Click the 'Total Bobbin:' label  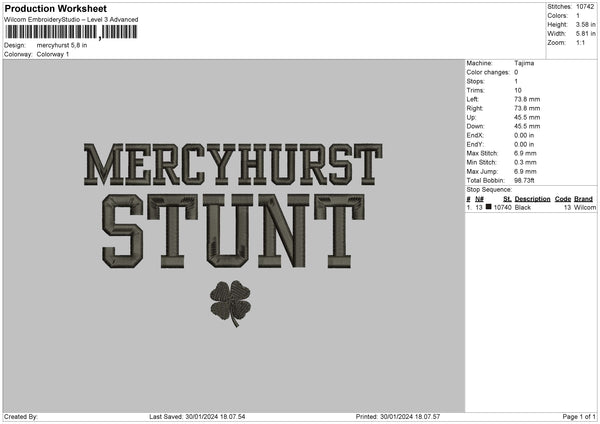point(486,181)
